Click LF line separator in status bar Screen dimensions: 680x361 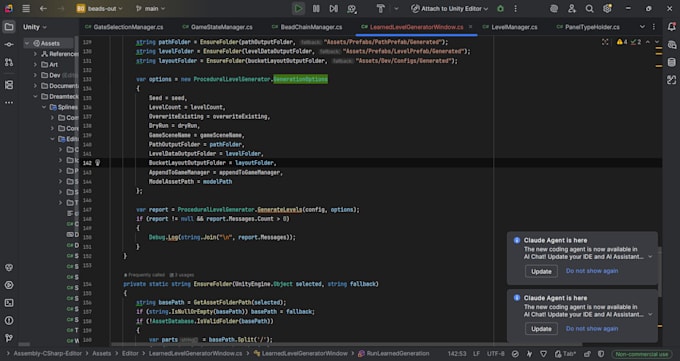coord(476,354)
